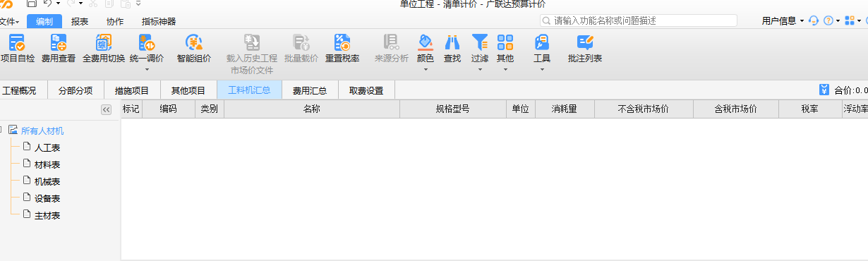Click the 名称 column header
Screen dimensions: 868x261
(x=312, y=109)
